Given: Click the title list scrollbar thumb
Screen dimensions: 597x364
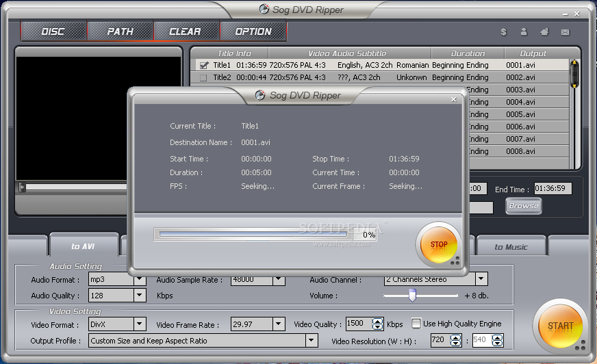Looking at the screenshot, I should [574, 73].
